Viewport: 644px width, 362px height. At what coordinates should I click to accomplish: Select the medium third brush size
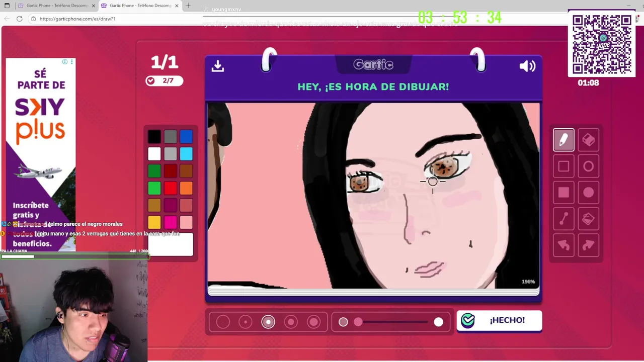pos(268,322)
